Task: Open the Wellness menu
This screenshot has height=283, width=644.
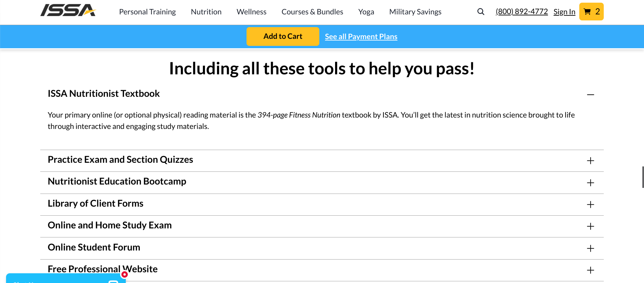Action: 251,12
